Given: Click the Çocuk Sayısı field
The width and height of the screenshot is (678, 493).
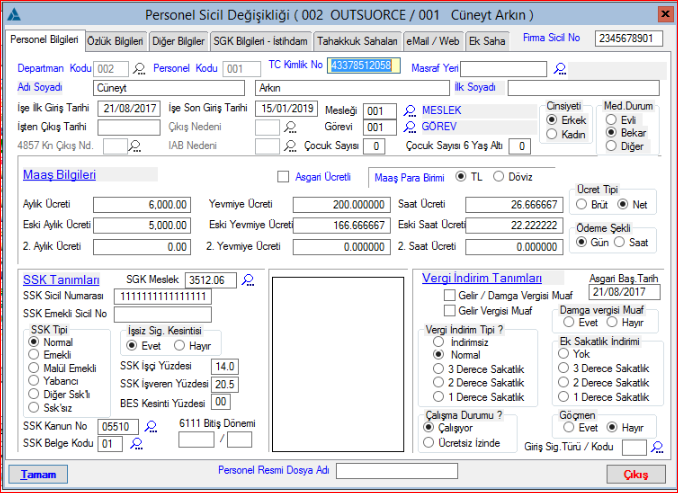Looking at the screenshot, I should (374, 146).
